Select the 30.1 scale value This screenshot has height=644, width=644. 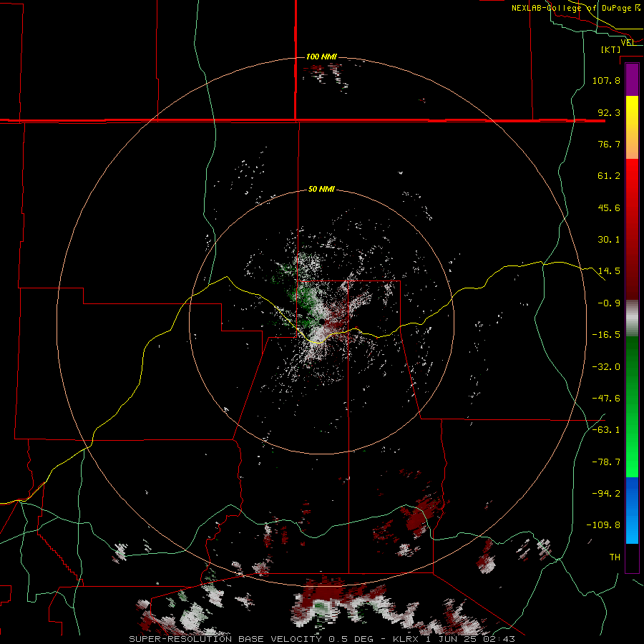tap(609, 240)
